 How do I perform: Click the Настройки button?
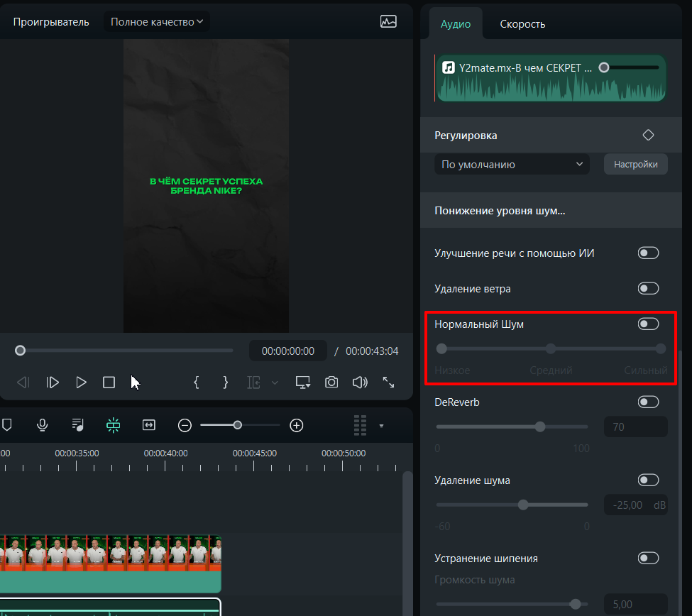pyautogui.click(x=635, y=164)
